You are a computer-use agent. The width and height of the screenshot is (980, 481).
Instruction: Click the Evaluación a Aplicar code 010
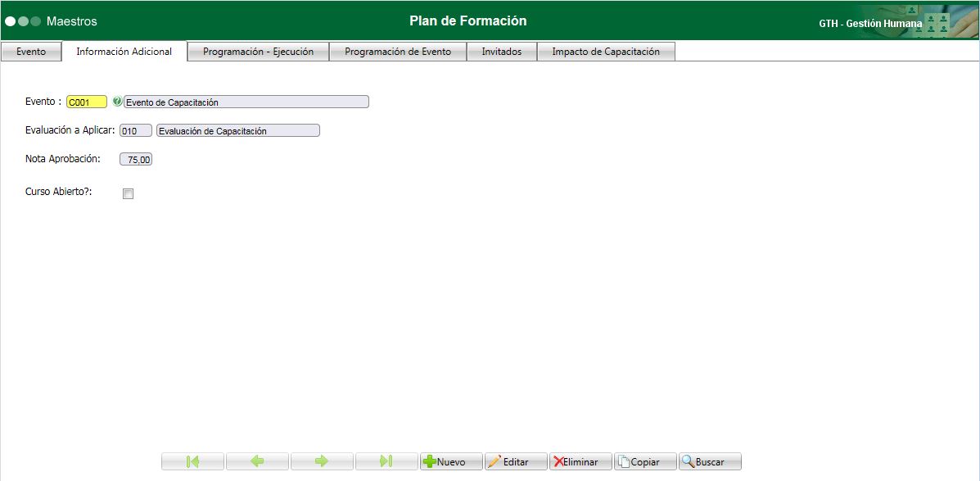(x=136, y=131)
